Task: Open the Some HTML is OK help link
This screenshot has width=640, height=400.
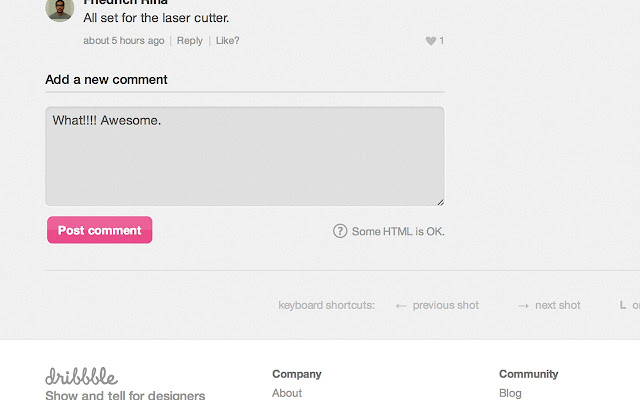Action: click(398, 231)
